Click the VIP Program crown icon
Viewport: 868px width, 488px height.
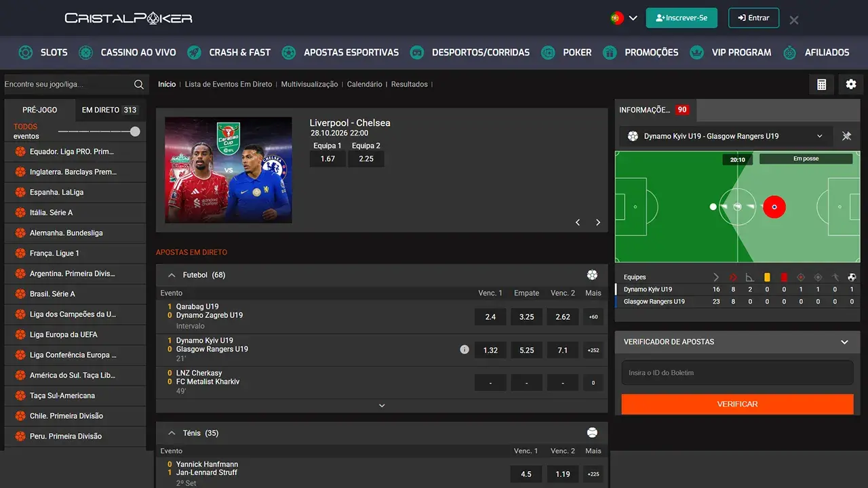point(696,52)
